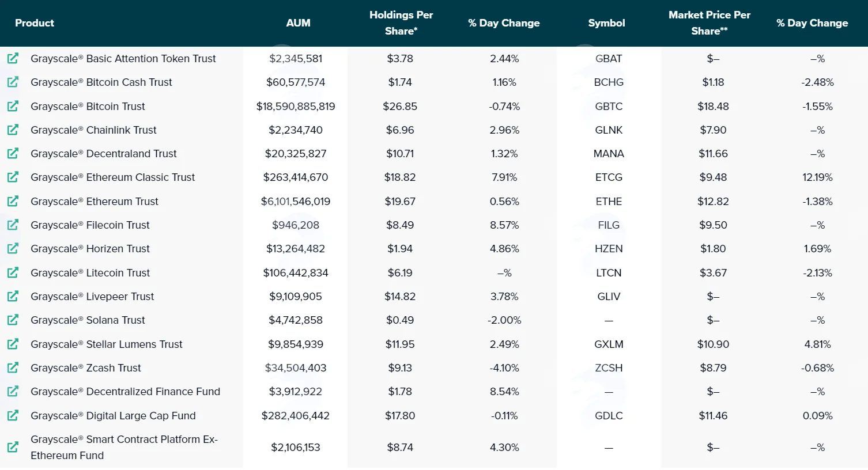The height and width of the screenshot is (470, 868).
Task: Open external link icon beside Solana Trust
Action: (x=13, y=320)
